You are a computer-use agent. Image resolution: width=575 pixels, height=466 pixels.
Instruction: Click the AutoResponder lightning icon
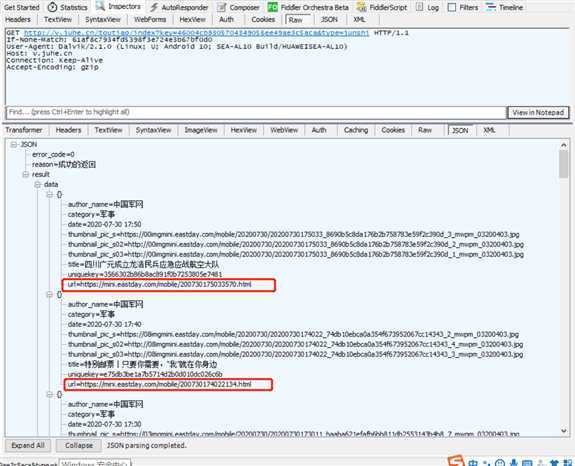coord(154,7)
